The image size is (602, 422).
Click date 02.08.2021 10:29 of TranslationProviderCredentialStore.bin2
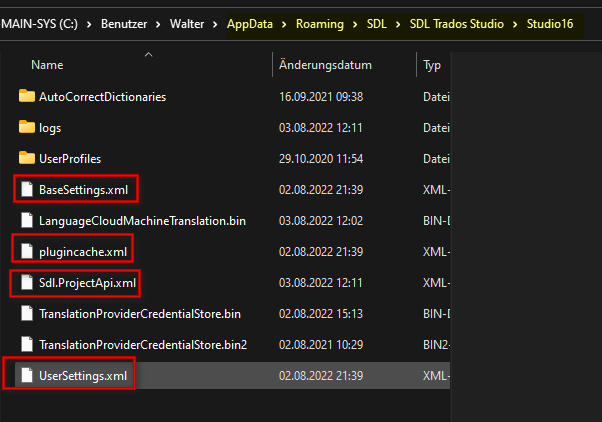321,345
